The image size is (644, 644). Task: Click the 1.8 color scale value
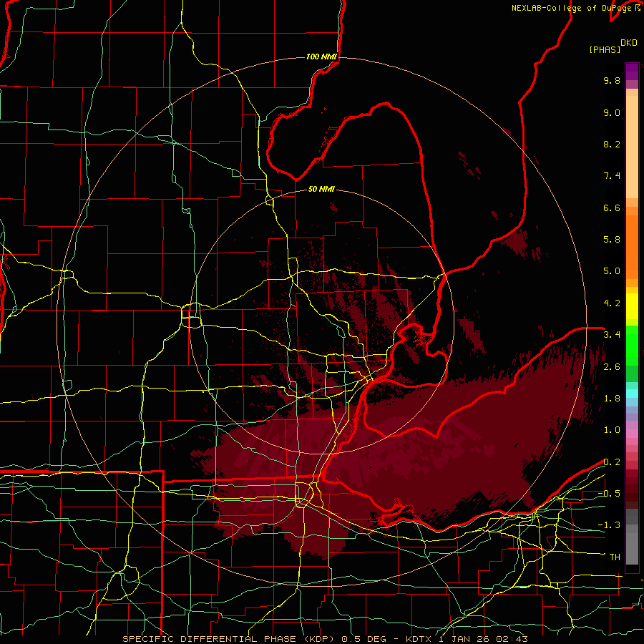click(612, 399)
